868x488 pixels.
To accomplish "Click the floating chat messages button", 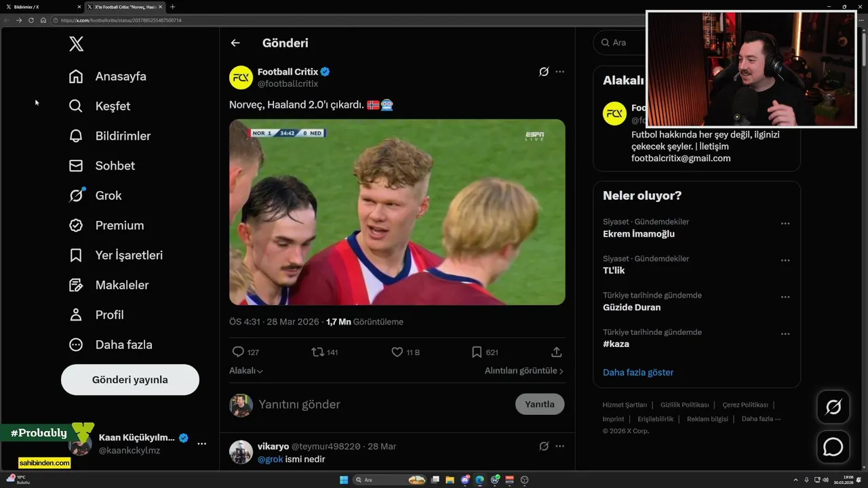I will (x=833, y=447).
